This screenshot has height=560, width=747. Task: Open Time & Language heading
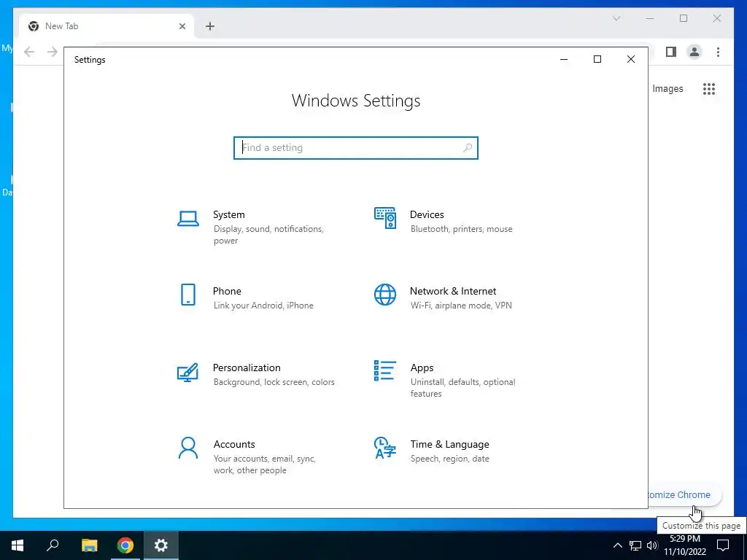[x=449, y=444]
